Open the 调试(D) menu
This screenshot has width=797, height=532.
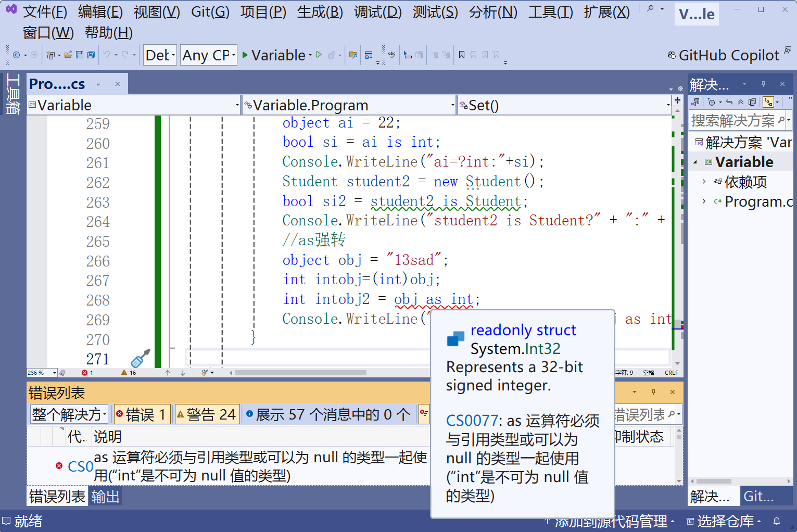378,11
